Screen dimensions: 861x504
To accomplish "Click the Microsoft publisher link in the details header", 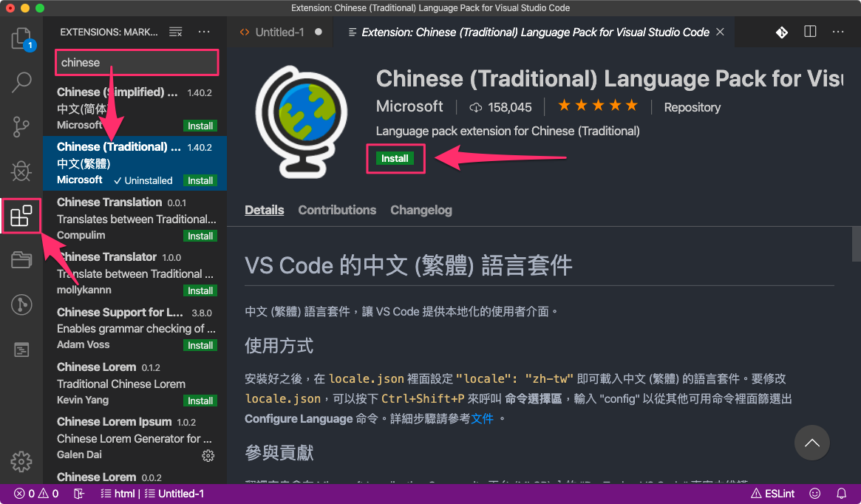I will point(409,106).
